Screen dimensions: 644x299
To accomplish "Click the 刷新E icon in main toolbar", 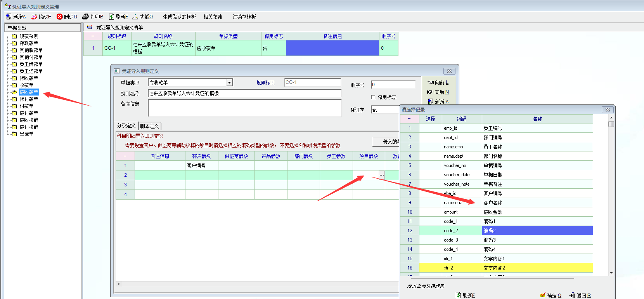I will [111, 17].
